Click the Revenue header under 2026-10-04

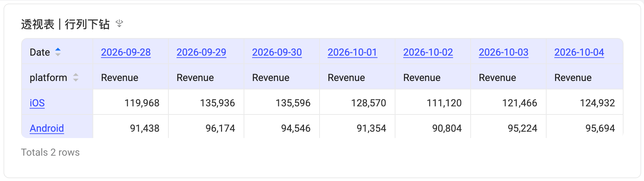(573, 77)
